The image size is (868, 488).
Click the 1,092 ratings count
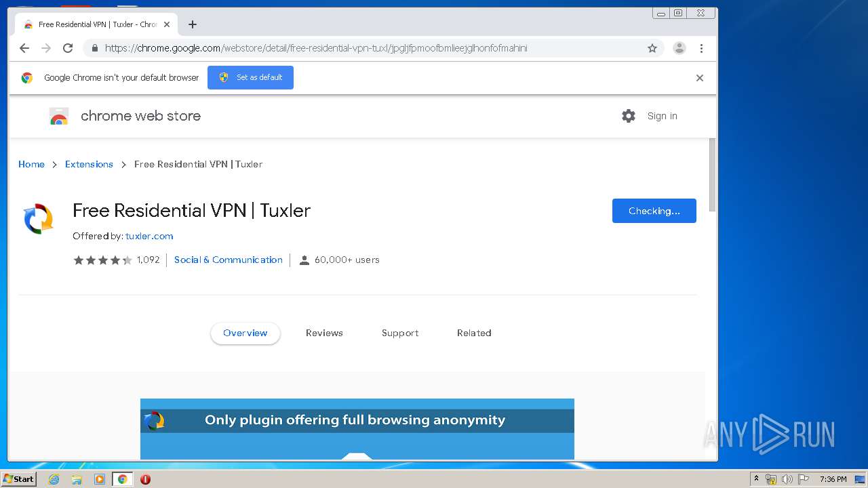149,260
